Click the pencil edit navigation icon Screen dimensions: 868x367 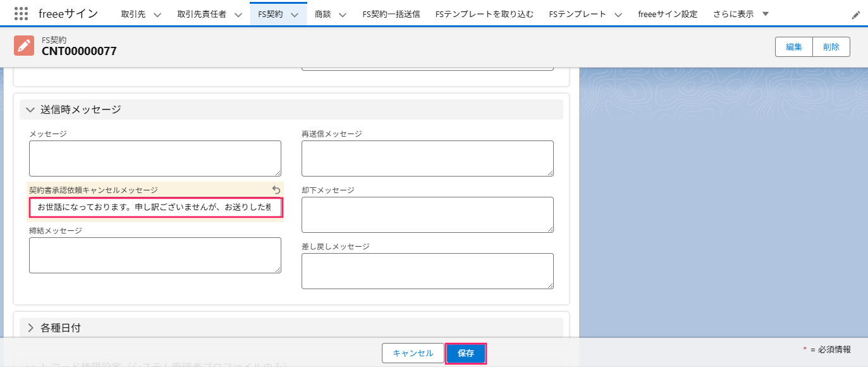pyautogui.click(x=856, y=15)
